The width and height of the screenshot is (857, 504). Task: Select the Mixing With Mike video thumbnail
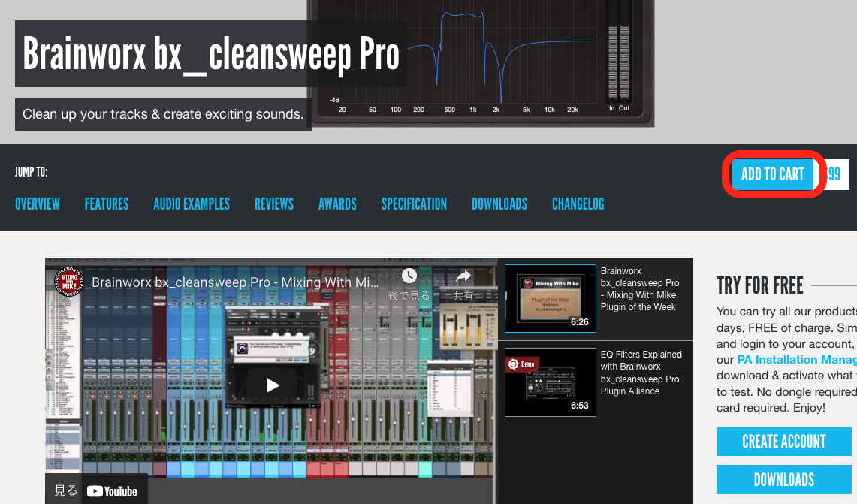pos(551,298)
